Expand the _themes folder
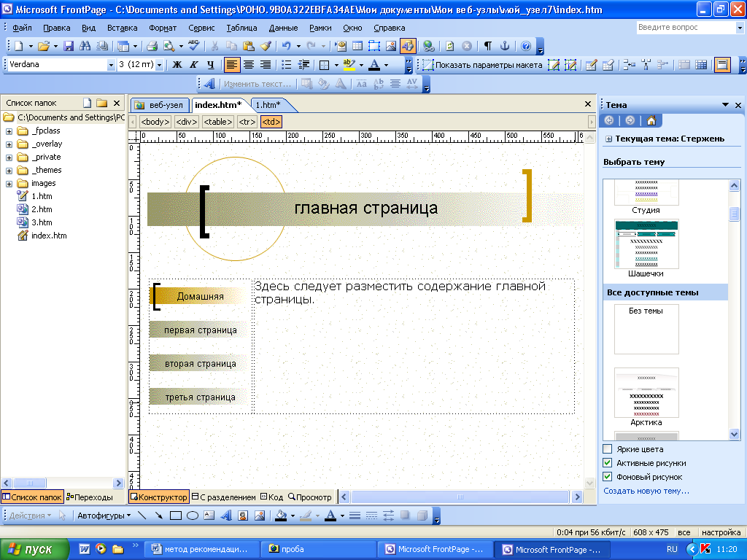 pyautogui.click(x=9, y=171)
